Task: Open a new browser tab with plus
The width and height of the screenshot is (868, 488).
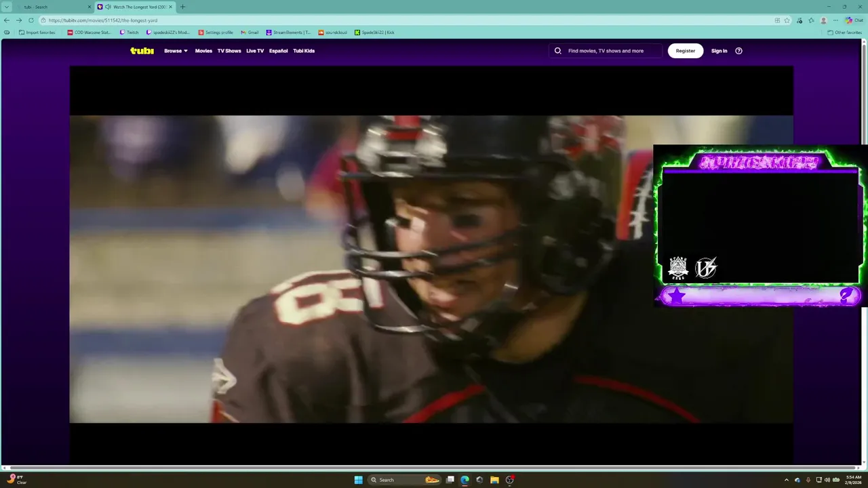Action: click(x=182, y=7)
